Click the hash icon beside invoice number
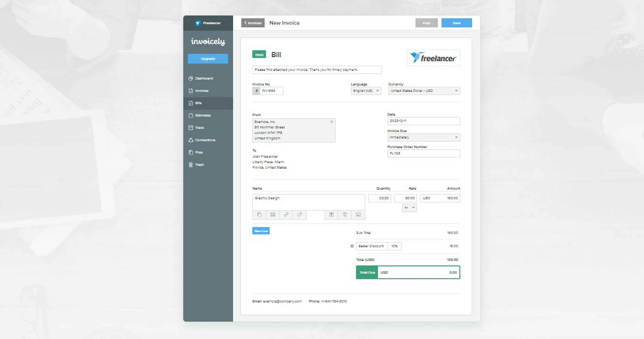Screen dimensions: 644x339 coord(256,91)
